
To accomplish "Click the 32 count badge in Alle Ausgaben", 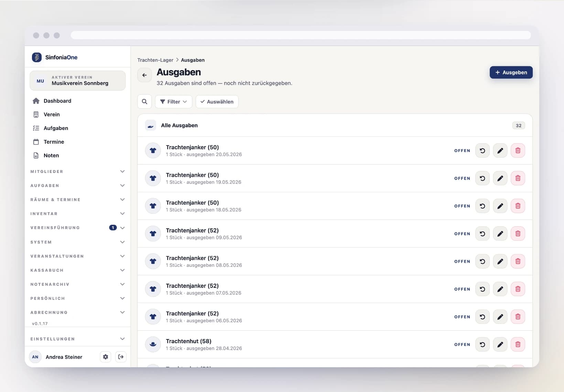I will coord(518,126).
